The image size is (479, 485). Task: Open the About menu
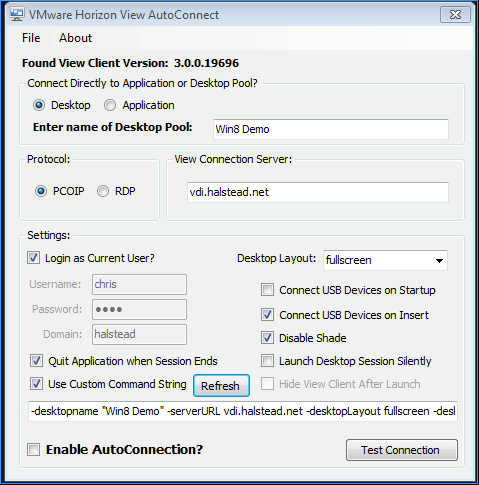[x=75, y=38]
